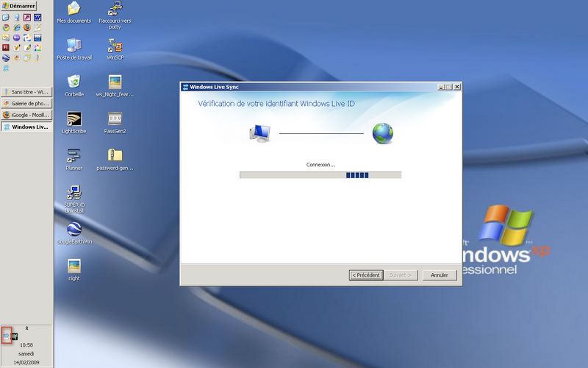Expand hidden tray icons chevron

pyautogui.click(x=26, y=328)
